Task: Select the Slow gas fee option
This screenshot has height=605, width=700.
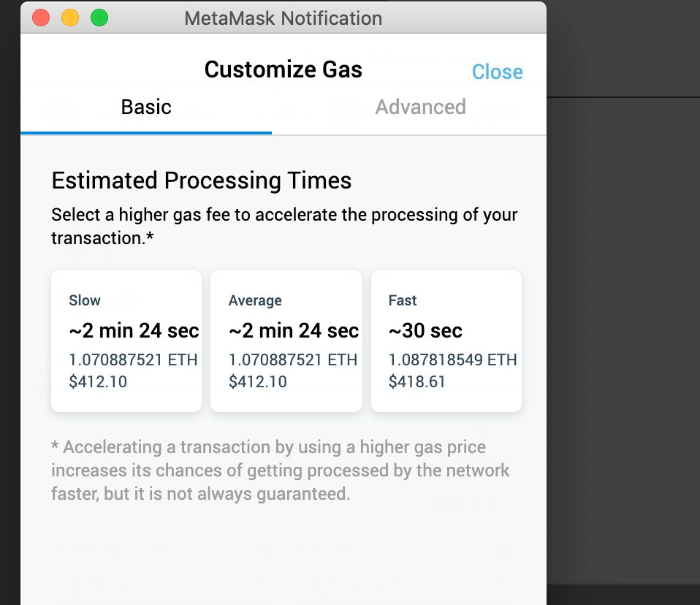Action: [126, 340]
